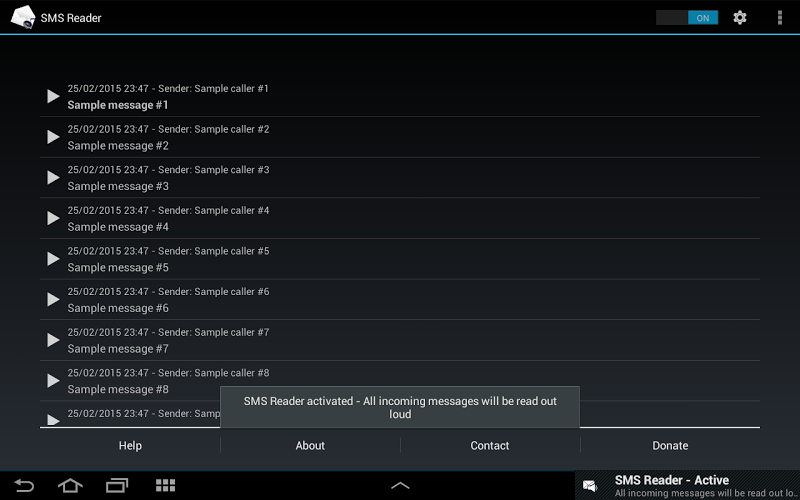Viewport: 800px width, 500px height.
Task: Toggle the SMS Reader ON switch off
Action: click(687, 18)
